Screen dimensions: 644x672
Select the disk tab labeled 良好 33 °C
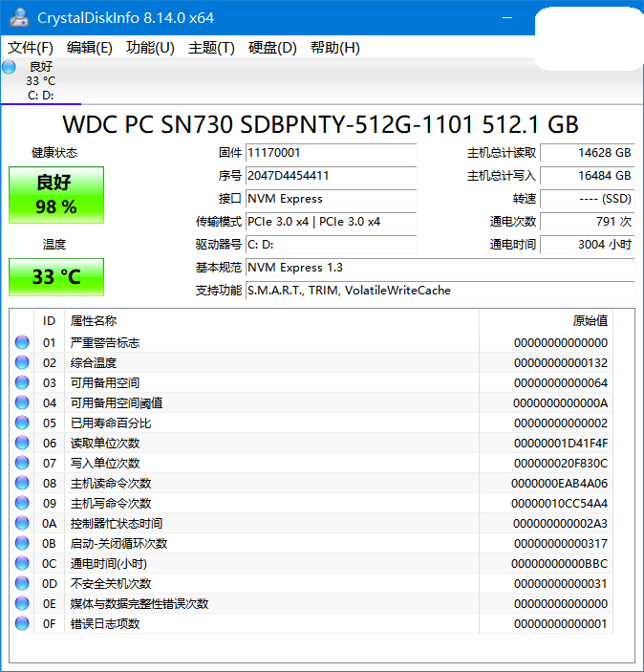[41, 81]
